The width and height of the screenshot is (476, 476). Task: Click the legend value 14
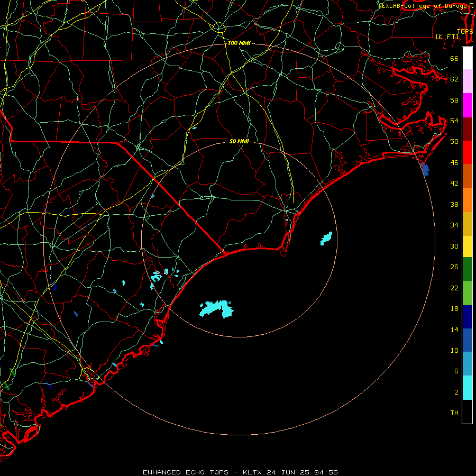pyautogui.click(x=454, y=329)
